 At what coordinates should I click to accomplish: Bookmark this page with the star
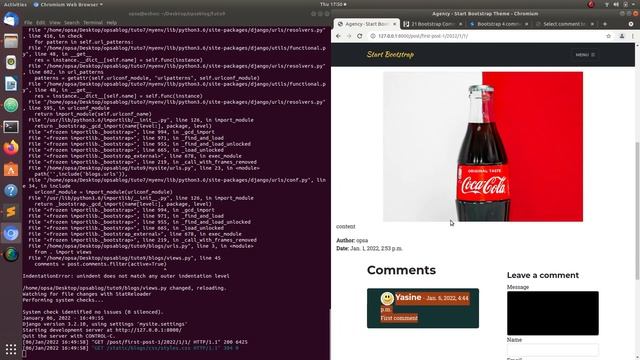click(x=609, y=36)
